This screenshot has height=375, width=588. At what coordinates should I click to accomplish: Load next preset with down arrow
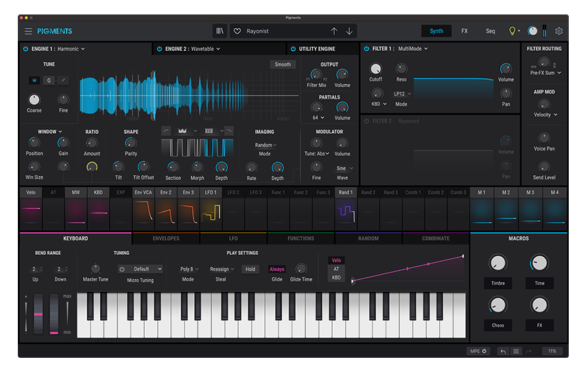coord(349,31)
